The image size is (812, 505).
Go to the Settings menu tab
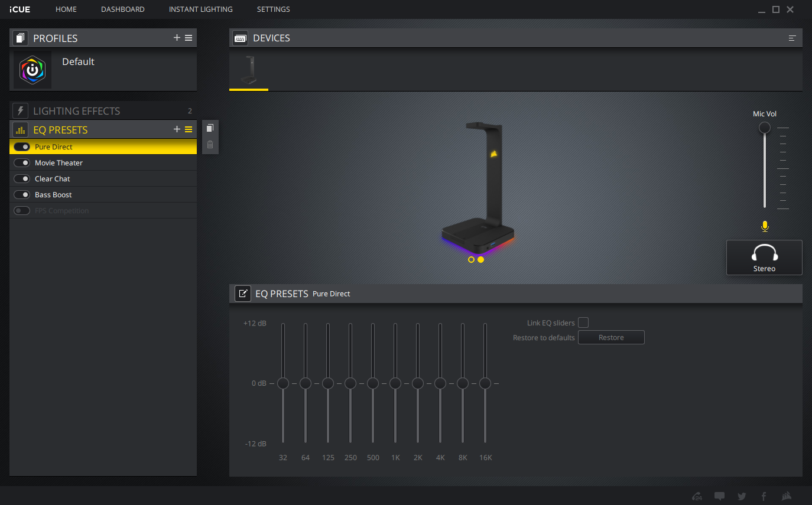273,9
